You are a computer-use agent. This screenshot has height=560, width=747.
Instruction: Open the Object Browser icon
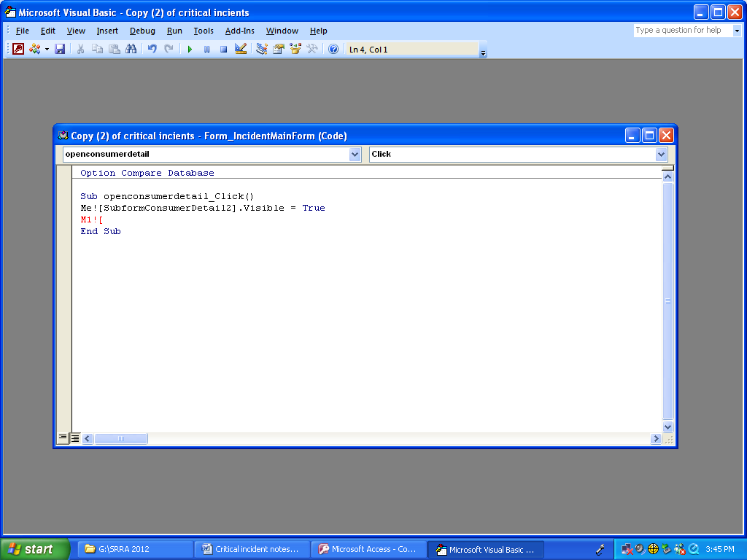295,49
